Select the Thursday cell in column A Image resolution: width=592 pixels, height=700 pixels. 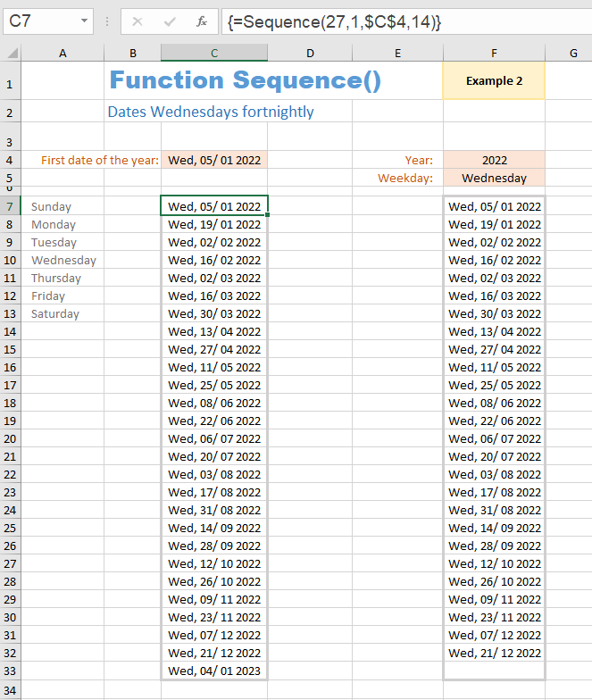pos(63,278)
